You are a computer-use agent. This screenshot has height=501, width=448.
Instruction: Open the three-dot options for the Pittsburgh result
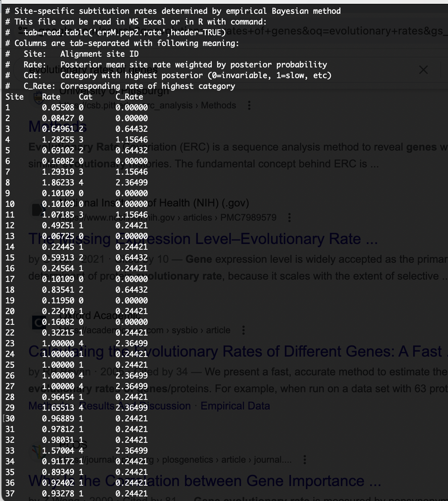(x=249, y=105)
